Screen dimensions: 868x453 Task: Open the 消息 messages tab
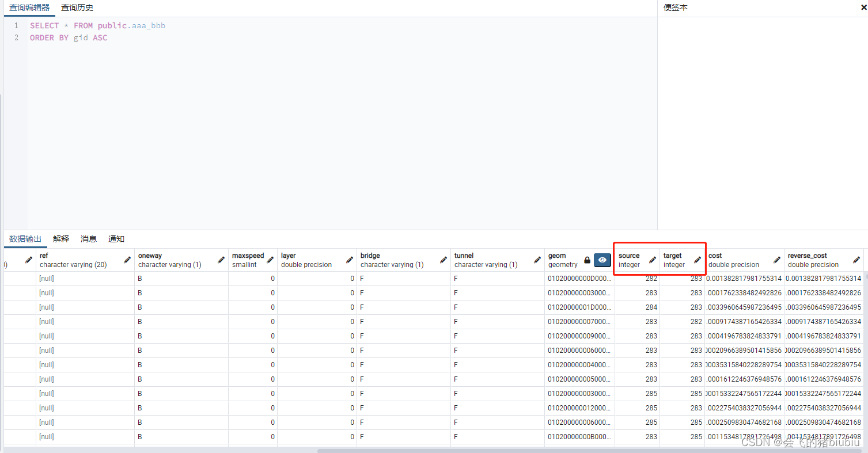[89, 239]
